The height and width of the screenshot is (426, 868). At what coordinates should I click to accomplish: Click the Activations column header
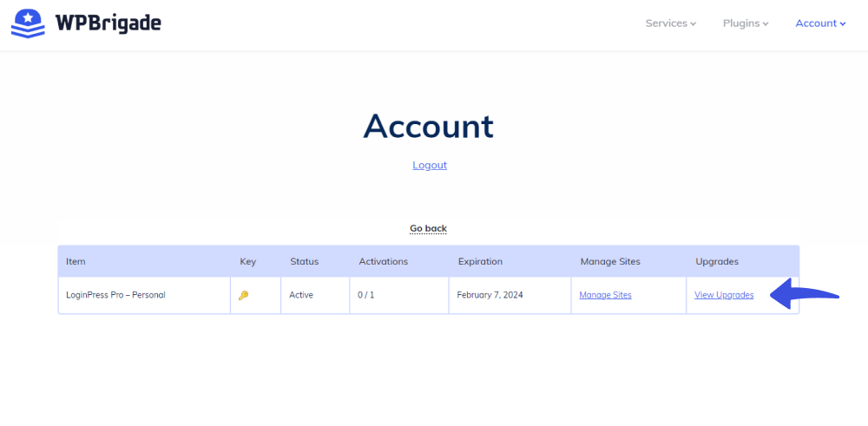click(x=383, y=261)
